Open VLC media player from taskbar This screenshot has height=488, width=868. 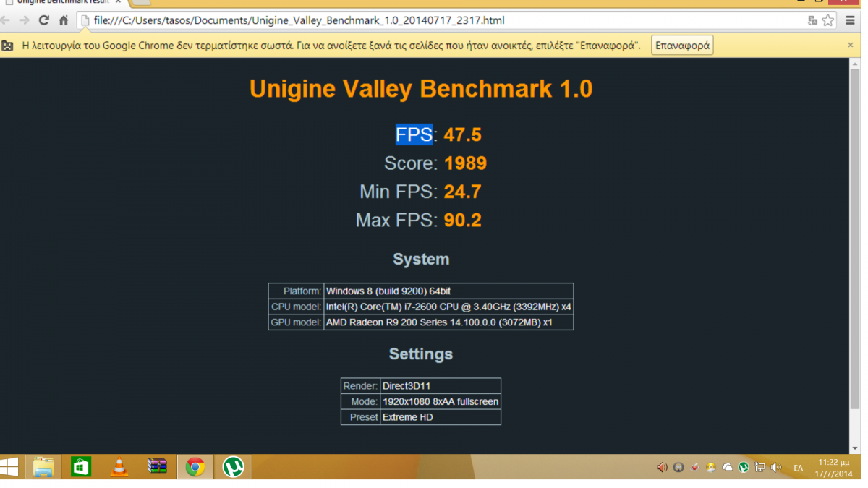tap(119, 467)
